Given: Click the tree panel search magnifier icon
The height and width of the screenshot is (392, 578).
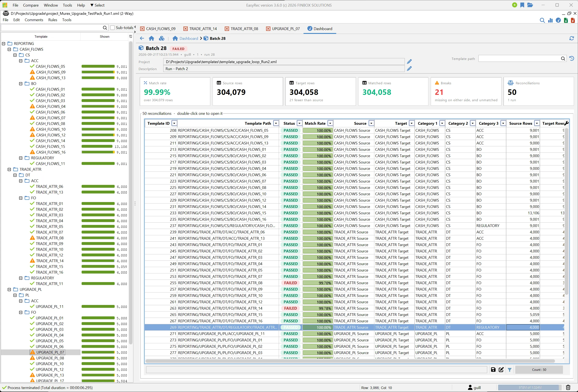Looking at the screenshot, I should 105,28.
